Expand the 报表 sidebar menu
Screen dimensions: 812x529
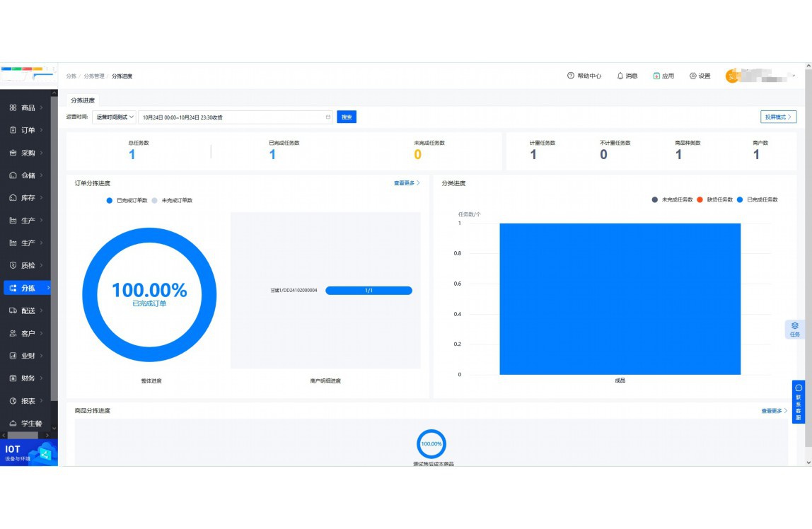[x=27, y=401]
